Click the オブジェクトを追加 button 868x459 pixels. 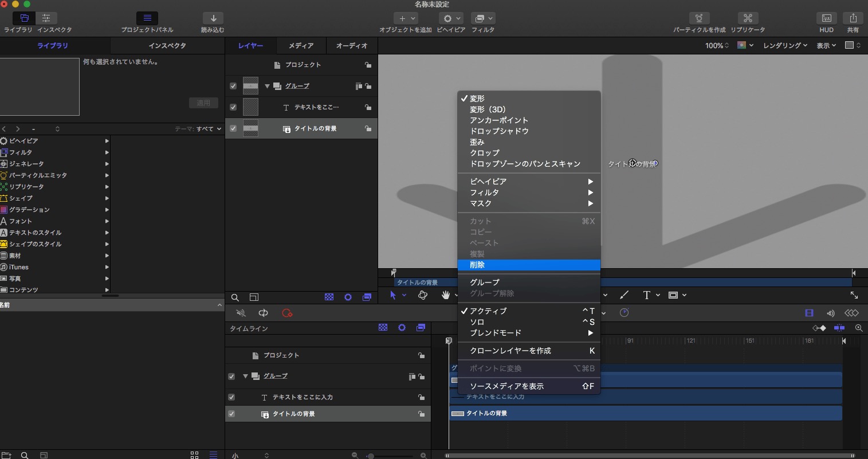coord(406,18)
